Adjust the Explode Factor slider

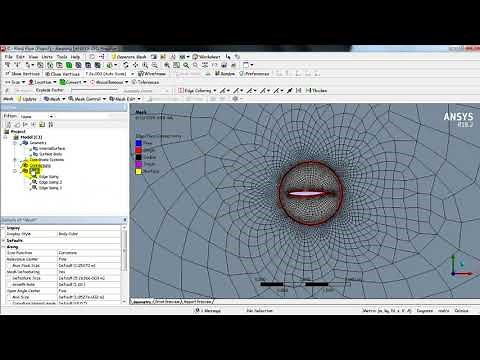pos(94,90)
